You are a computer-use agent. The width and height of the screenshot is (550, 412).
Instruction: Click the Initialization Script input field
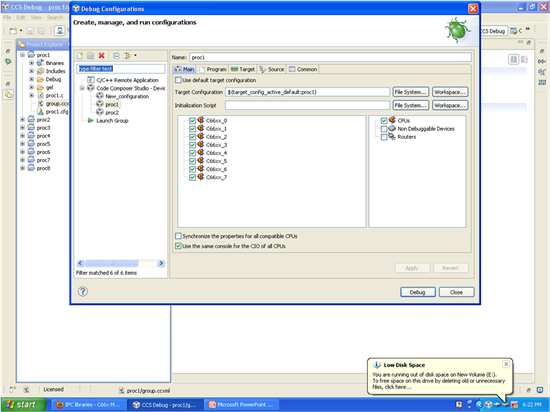click(307, 105)
